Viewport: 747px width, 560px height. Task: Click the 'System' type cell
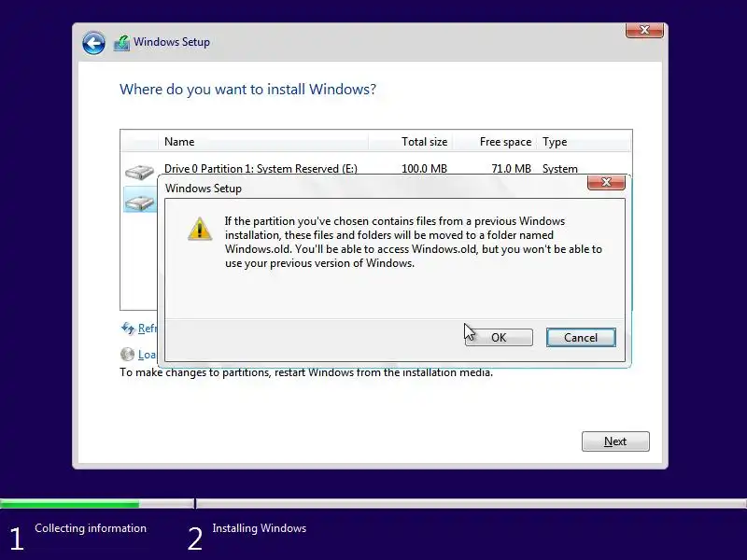[559, 169]
